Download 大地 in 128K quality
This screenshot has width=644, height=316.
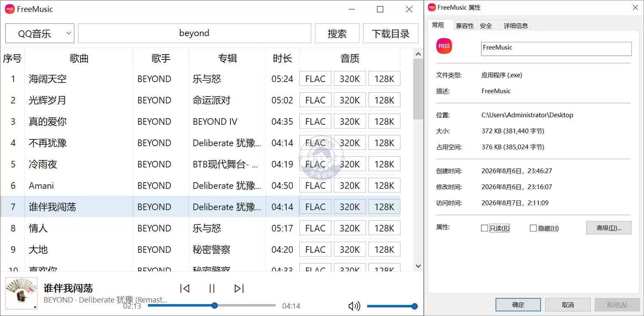(384, 250)
